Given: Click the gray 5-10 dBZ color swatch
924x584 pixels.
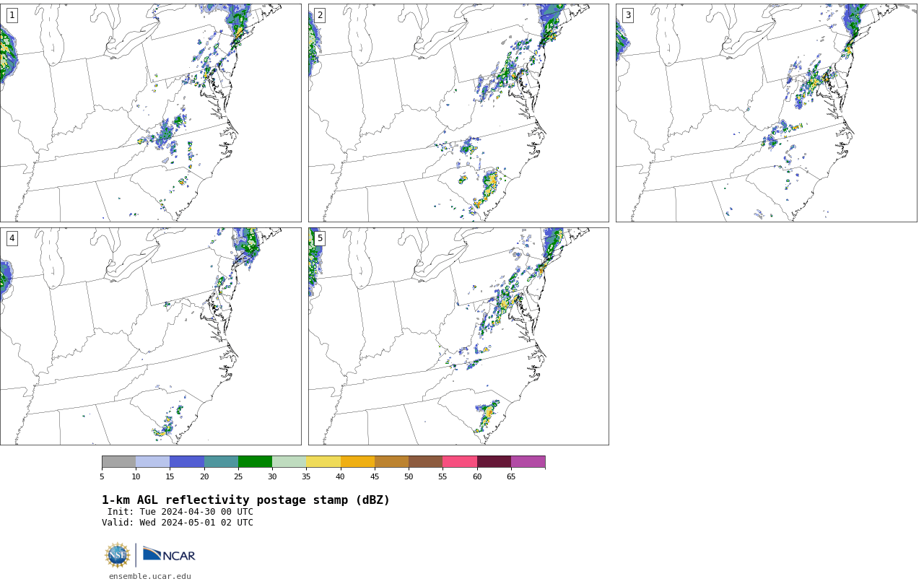Looking at the screenshot, I should [x=118, y=462].
